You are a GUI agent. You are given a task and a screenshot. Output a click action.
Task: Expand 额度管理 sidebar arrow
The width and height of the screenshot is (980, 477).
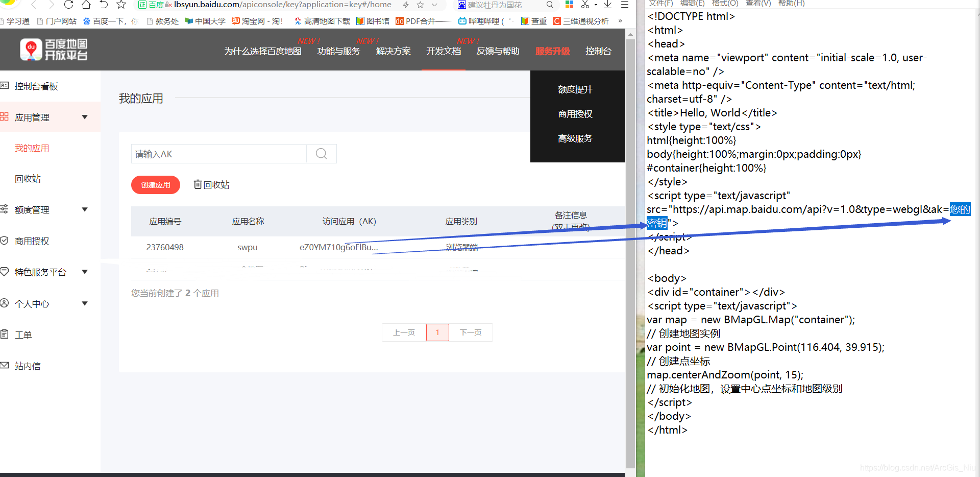coord(85,209)
